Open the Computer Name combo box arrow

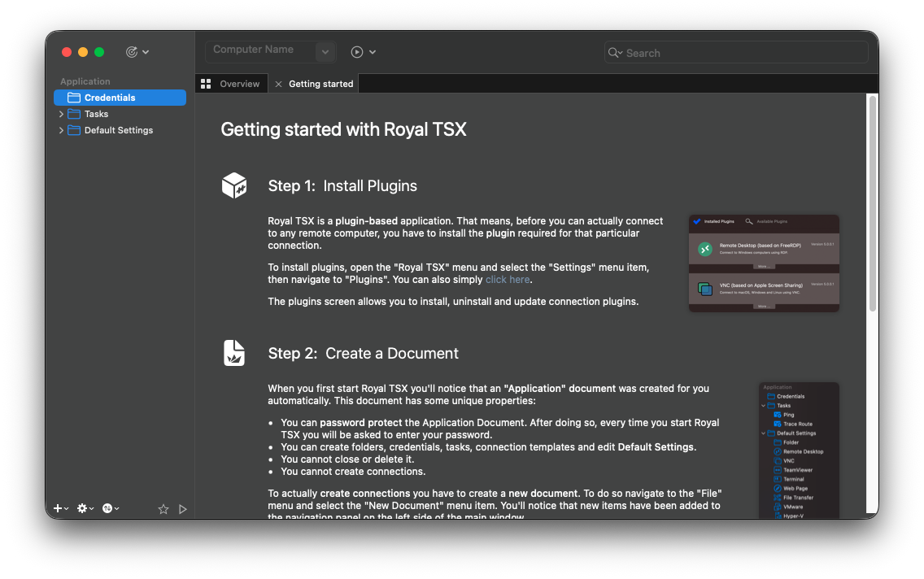325,52
